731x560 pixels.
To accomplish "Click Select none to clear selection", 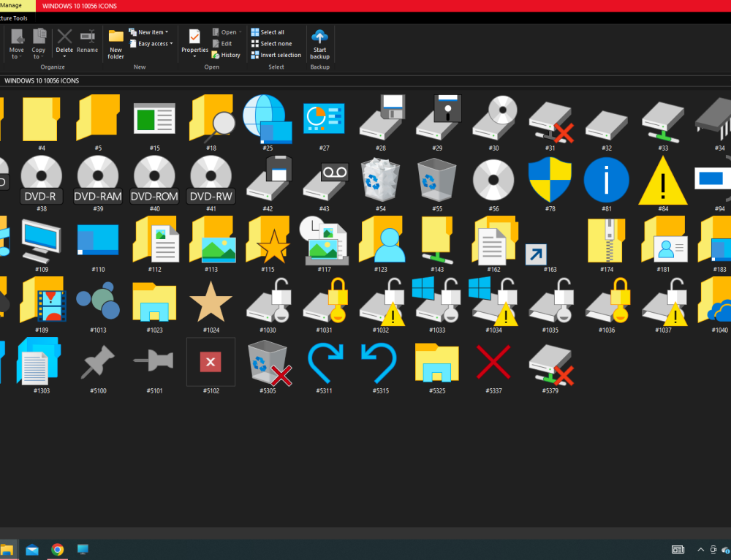I will tap(273, 43).
